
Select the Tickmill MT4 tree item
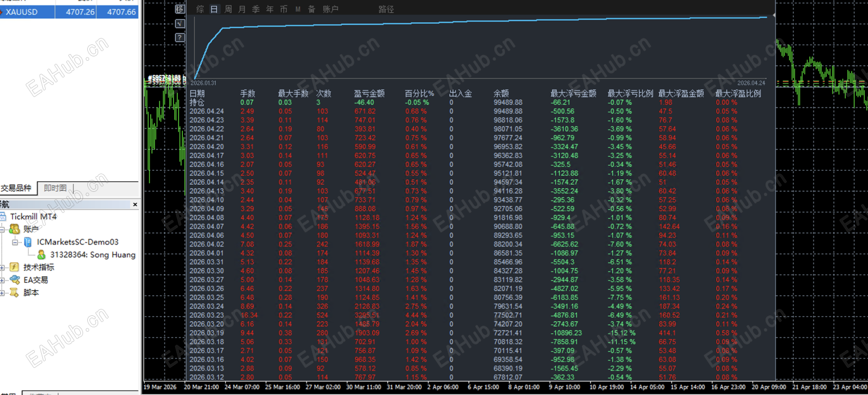[33, 216]
